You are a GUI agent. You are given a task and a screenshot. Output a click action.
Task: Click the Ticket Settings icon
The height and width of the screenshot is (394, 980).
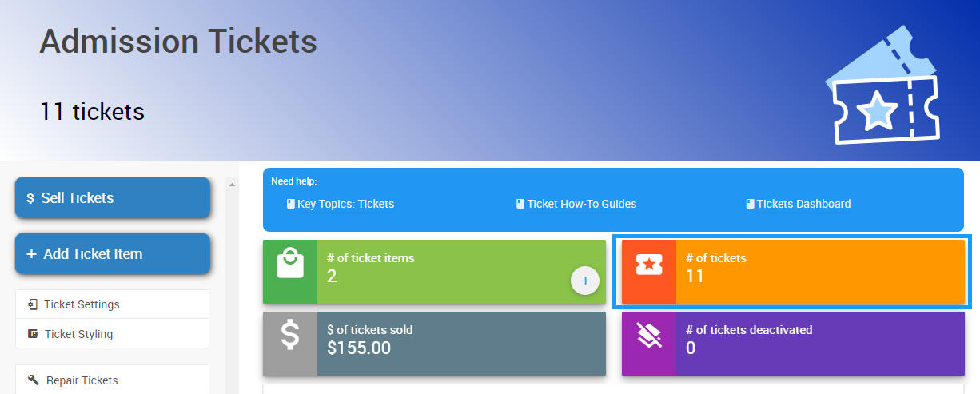(x=33, y=304)
